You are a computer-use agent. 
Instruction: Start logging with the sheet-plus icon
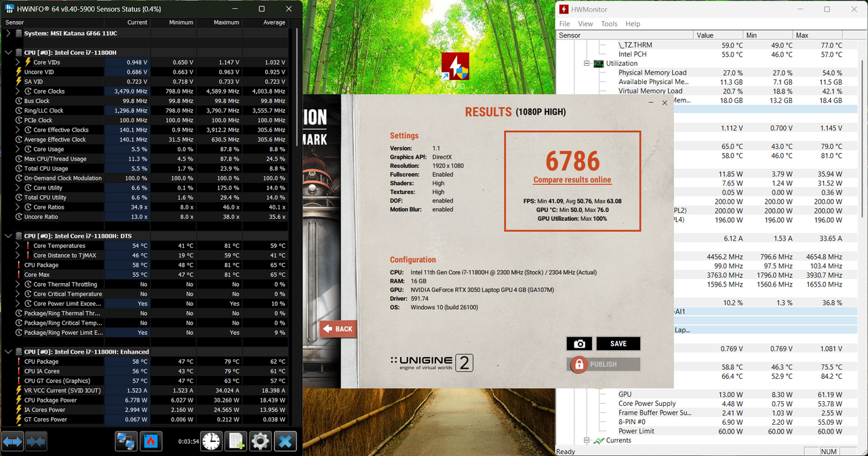tap(236, 441)
